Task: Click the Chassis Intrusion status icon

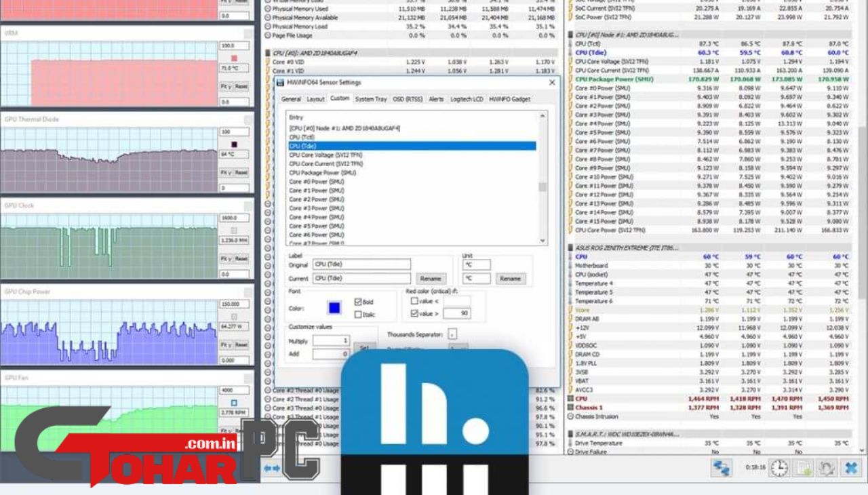Action: 570,416
